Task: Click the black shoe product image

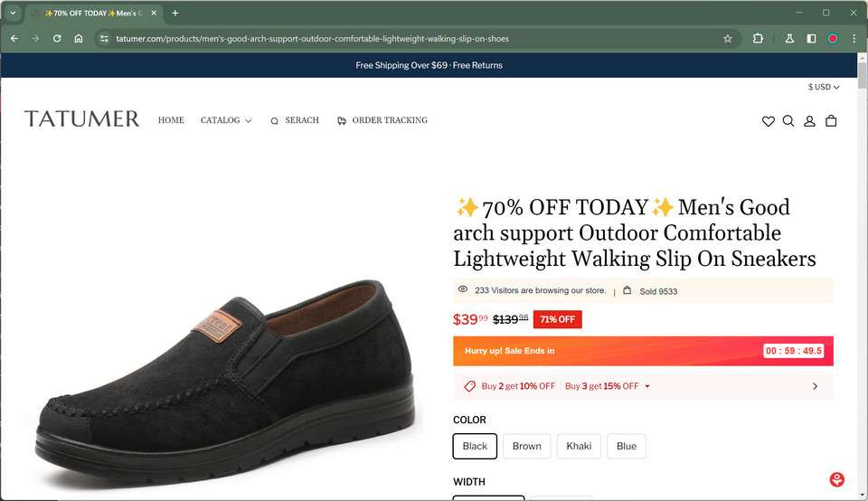Action: click(226, 380)
